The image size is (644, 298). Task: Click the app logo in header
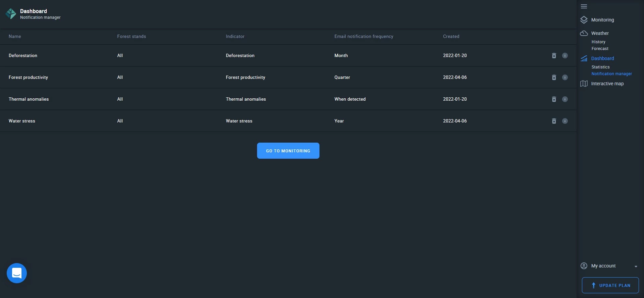pyautogui.click(x=11, y=14)
